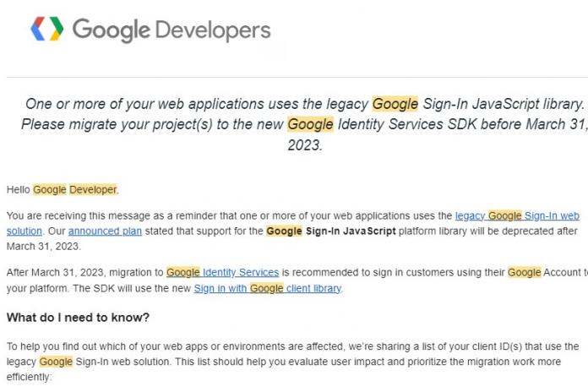Screen dimensions: 588x392
Task: Click headline text 'Please migrate your project(s)'
Action: (117, 124)
